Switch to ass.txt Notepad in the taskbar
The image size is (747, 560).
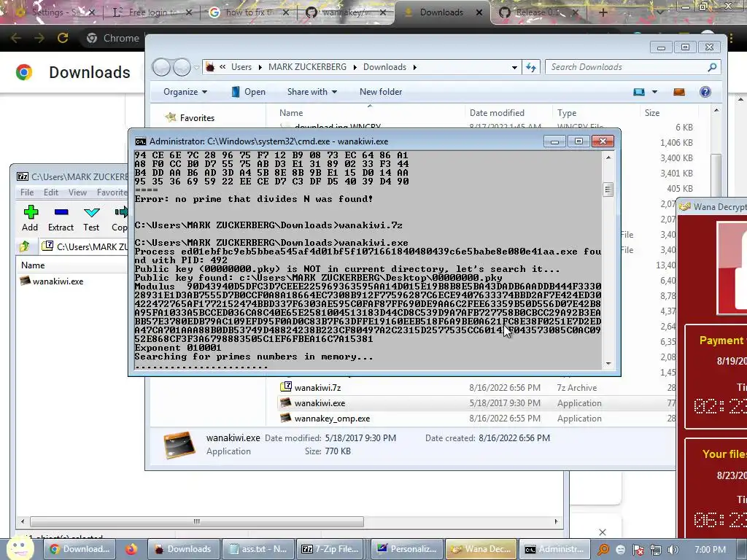[258, 549]
